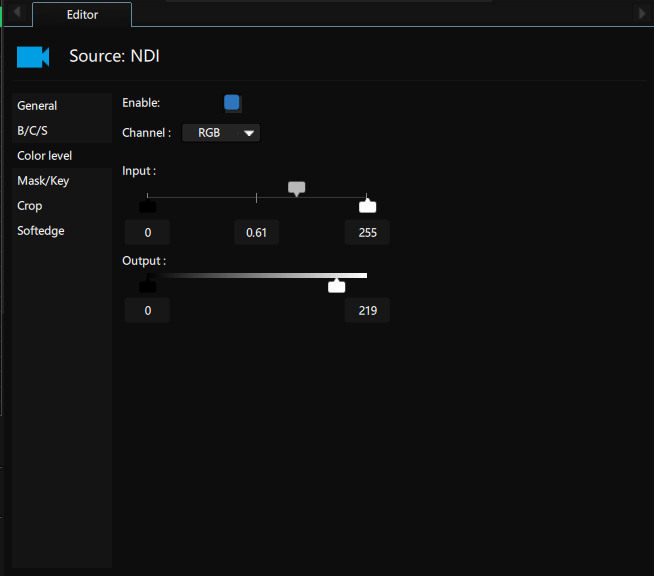Open the Channel RGB dropdown
Image resolution: width=654 pixels, height=576 pixels.
point(221,132)
